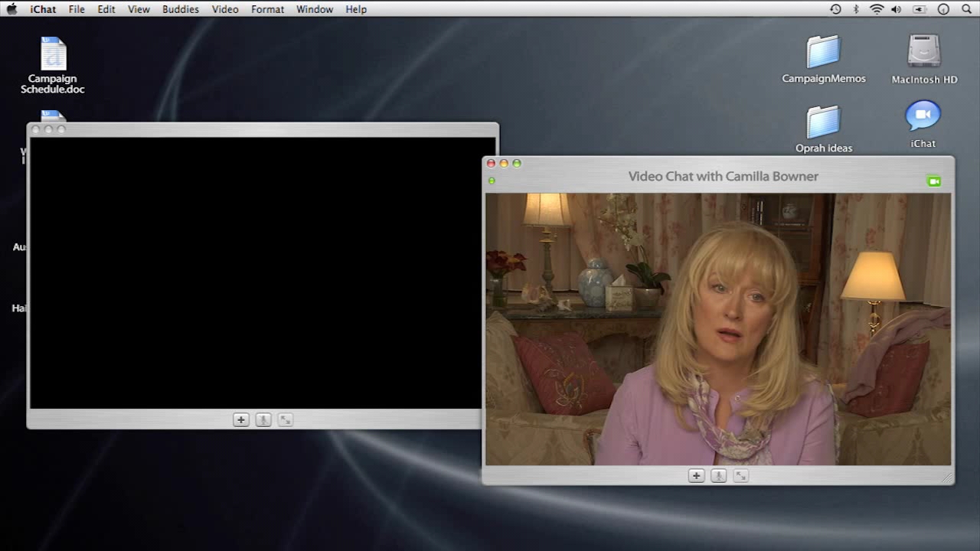The width and height of the screenshot is (980, 551).
Task: Open Spotlight search magnifier
Action: (x=966, y=9)
